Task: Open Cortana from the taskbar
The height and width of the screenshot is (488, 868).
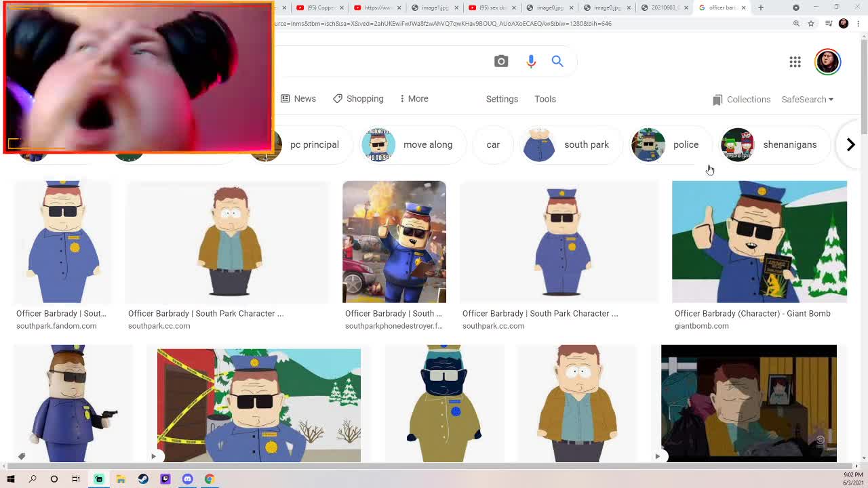Action: [x=54, y=479]
